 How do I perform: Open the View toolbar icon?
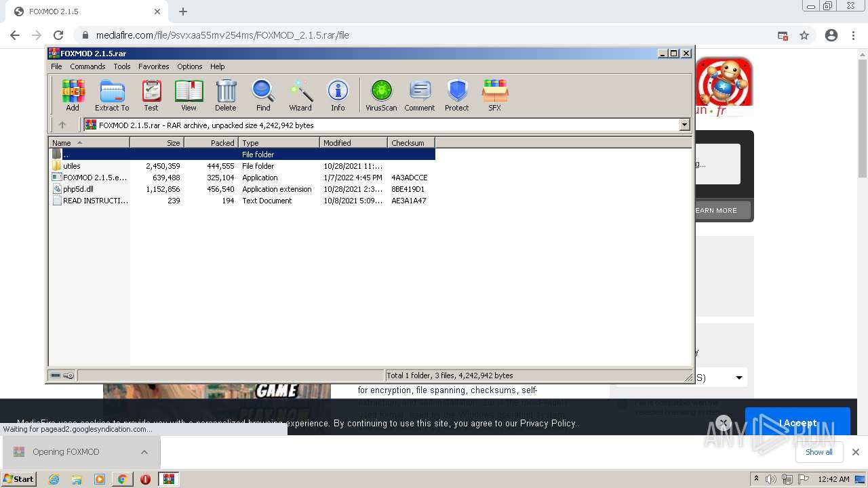click(189, 95)
